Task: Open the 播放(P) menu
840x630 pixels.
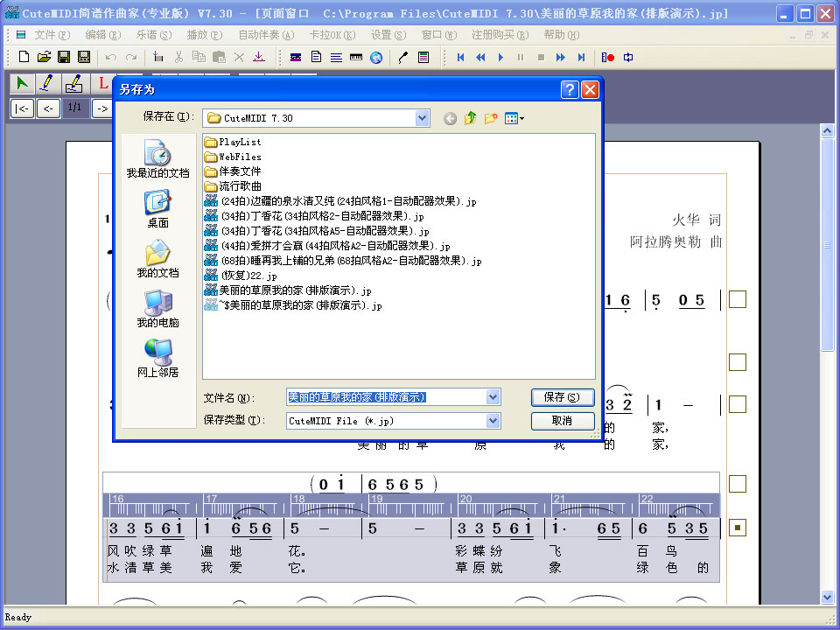Action: tap(204, 35)
